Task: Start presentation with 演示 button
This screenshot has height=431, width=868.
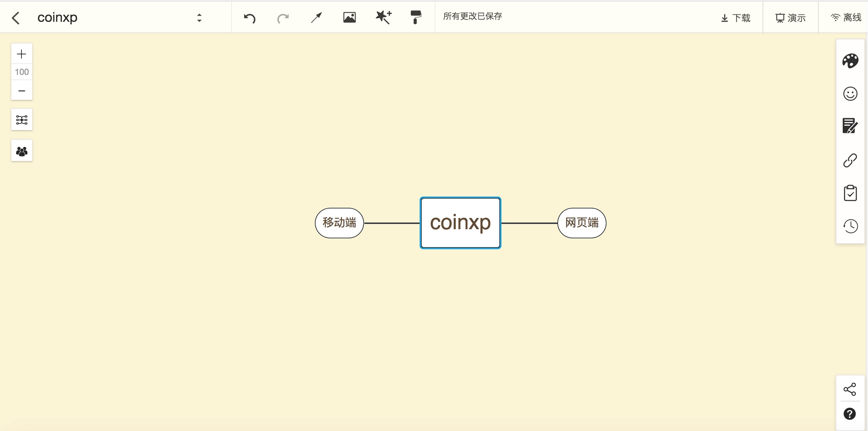Action: click(790, 18)
